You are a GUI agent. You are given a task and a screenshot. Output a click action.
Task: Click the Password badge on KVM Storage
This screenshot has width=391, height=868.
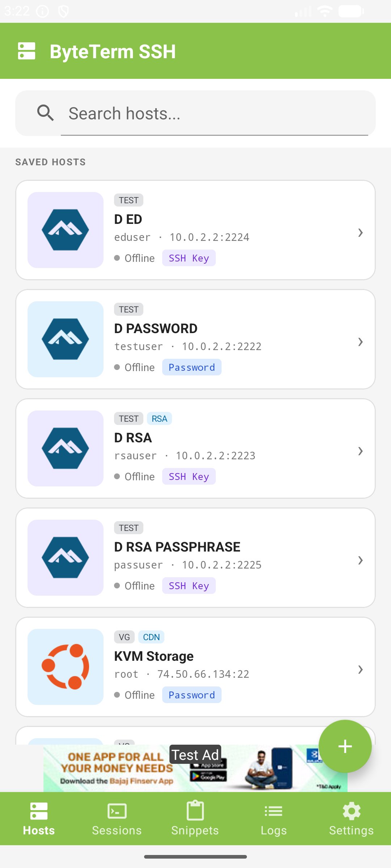point(192,695)
